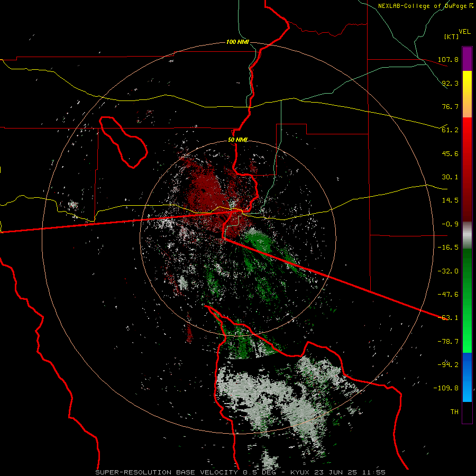The image size is (476, 476).
Task: Select the -78.7 scale value
Action: pyautogui.click(x=448, y=342)
